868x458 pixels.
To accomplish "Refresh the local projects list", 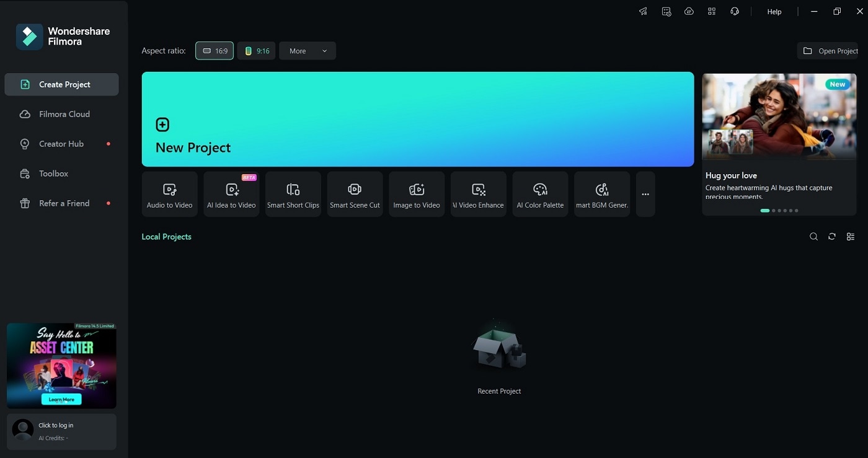I will (832, 237).
